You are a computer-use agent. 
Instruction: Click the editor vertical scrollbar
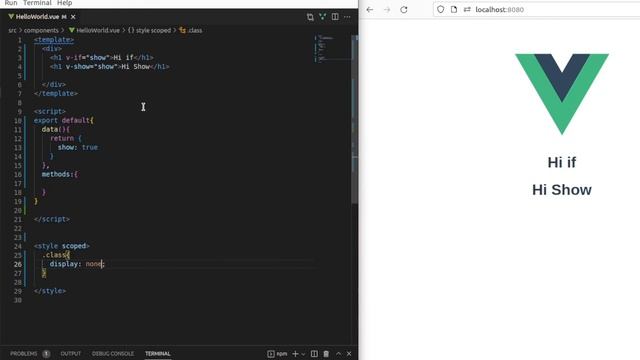click(x=355, y=119)
